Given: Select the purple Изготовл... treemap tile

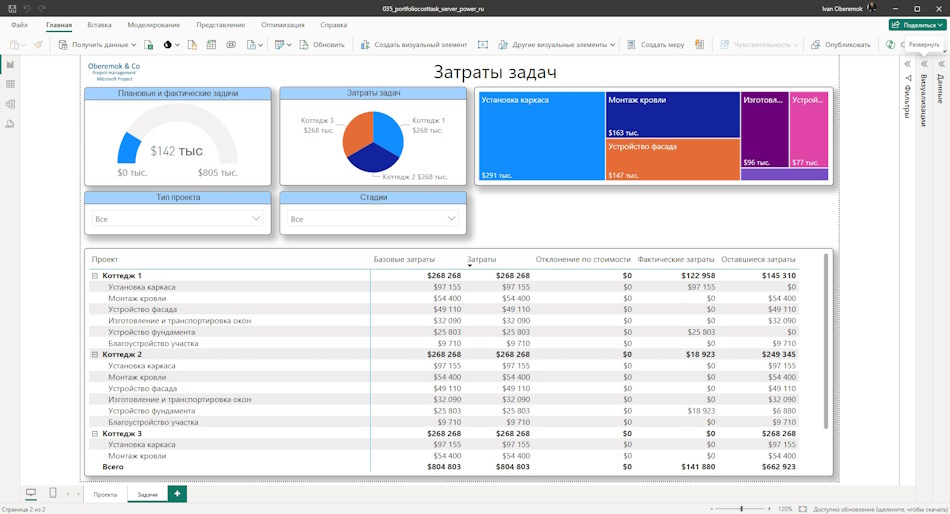Looking at the screenshot, I should click(x=765, y=129).
